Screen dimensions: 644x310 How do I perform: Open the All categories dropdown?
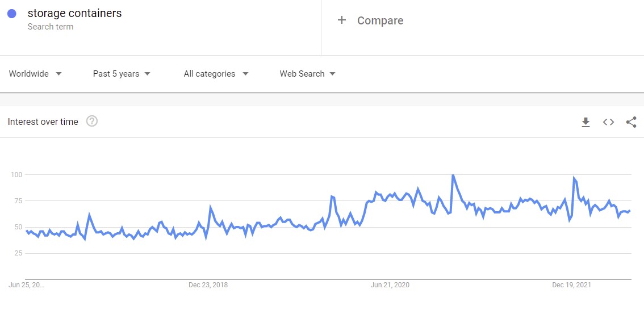click(216, 74)
